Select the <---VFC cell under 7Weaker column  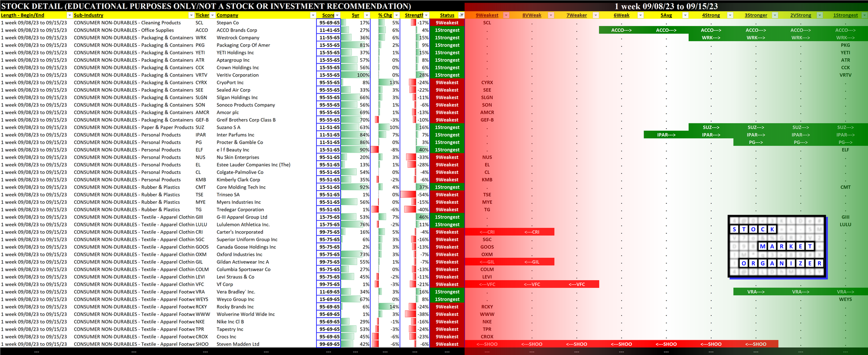pos(577,285)
